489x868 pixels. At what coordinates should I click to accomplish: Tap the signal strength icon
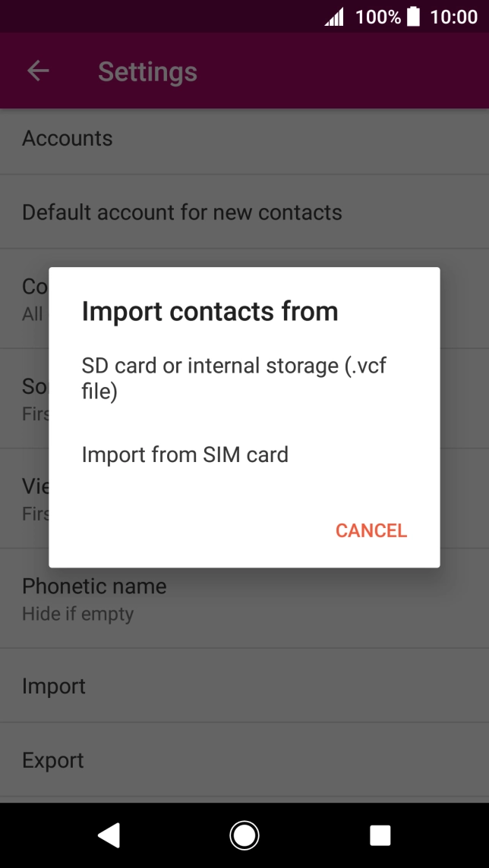click(334, 16)
